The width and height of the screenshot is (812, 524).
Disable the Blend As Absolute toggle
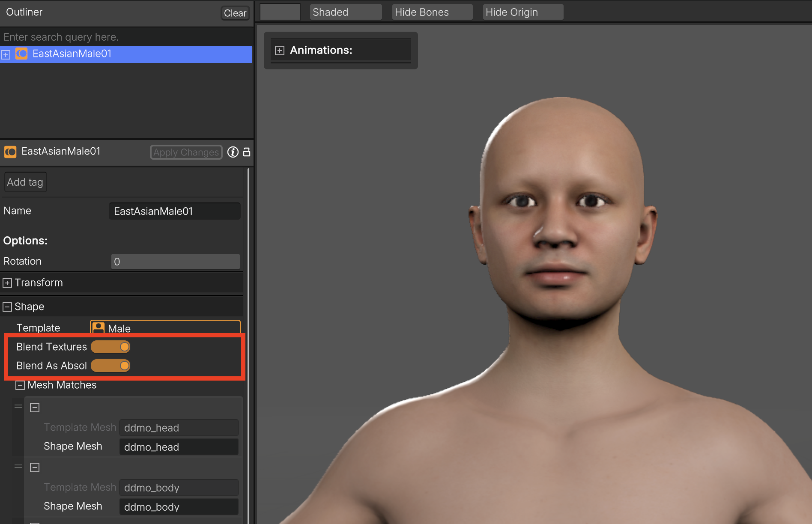tap(110, 366)
